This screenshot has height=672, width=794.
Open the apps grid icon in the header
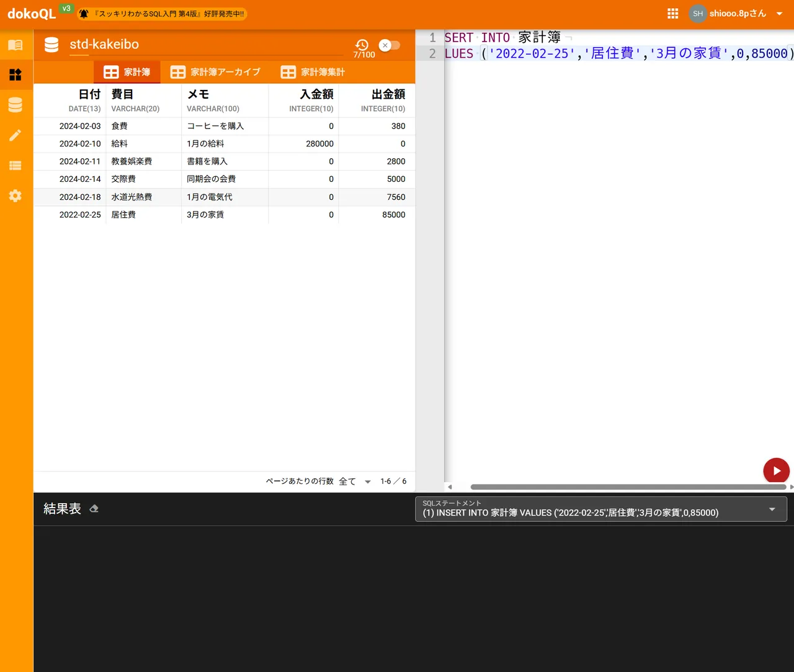(x=672, y=14)
